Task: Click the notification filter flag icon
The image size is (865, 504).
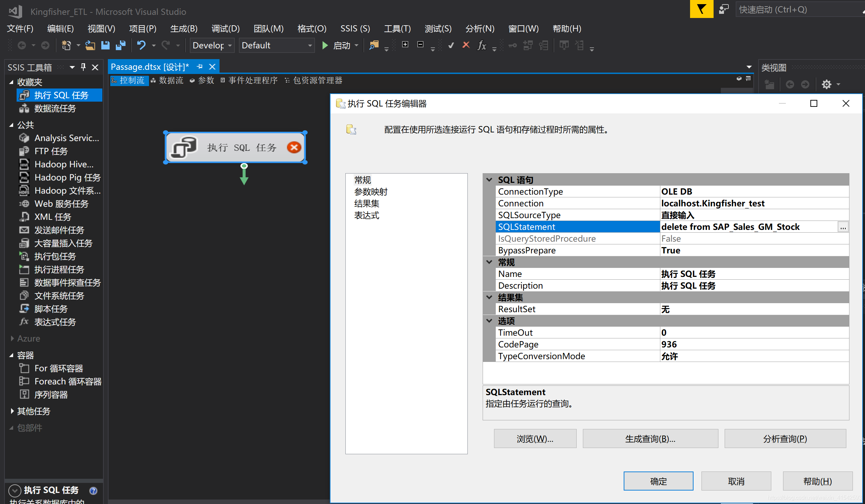Action: 701,9
